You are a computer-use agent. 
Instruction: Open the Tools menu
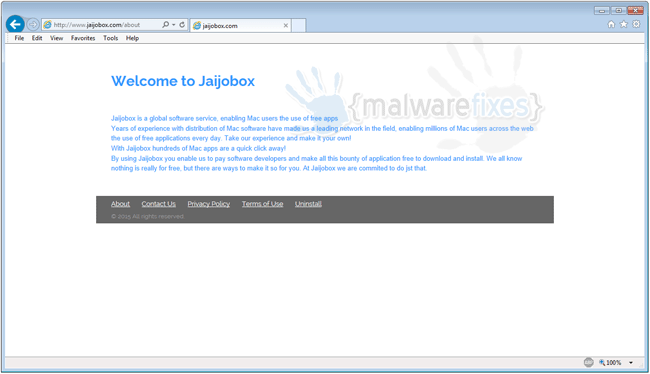point(111,38)
